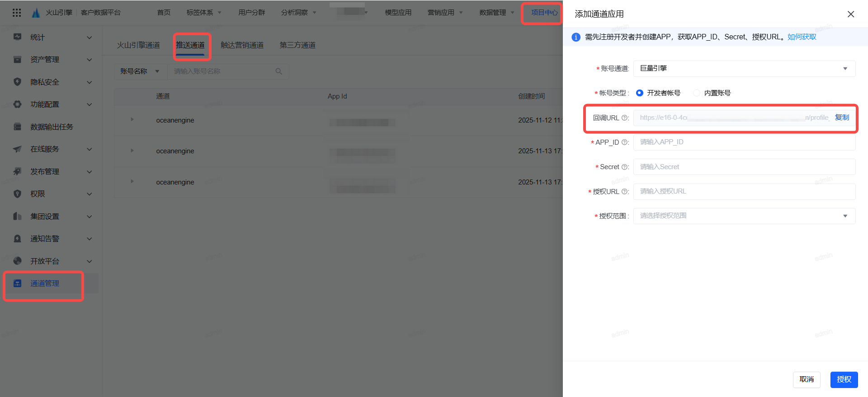Select the 内置账号 radio button
This screenshot has height=397, width=868.
tap(697, 93)
